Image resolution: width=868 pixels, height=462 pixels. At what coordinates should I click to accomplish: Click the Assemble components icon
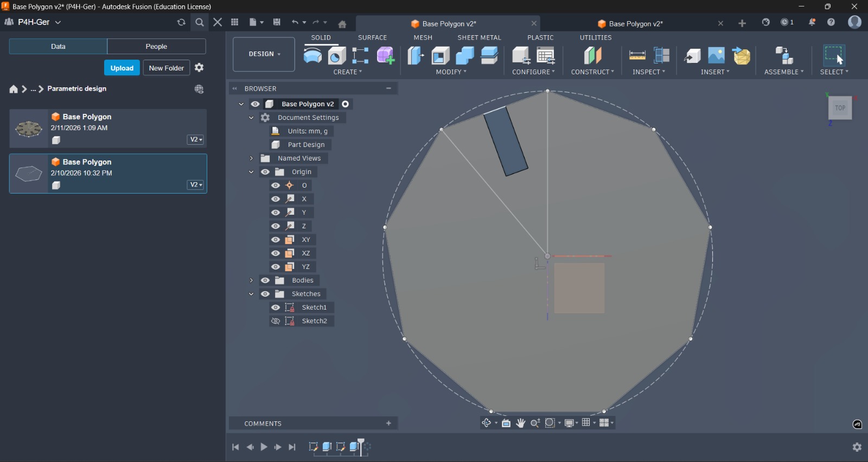point(784,55)
